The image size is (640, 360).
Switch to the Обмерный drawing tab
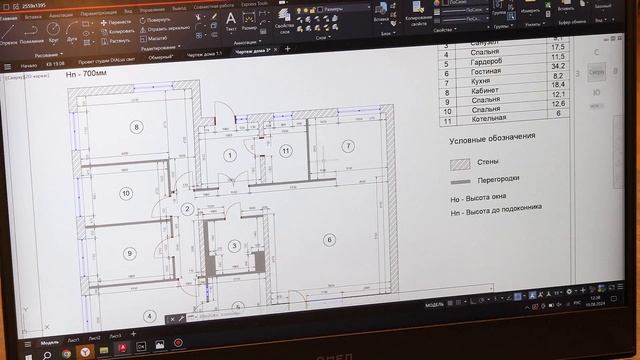160,58
